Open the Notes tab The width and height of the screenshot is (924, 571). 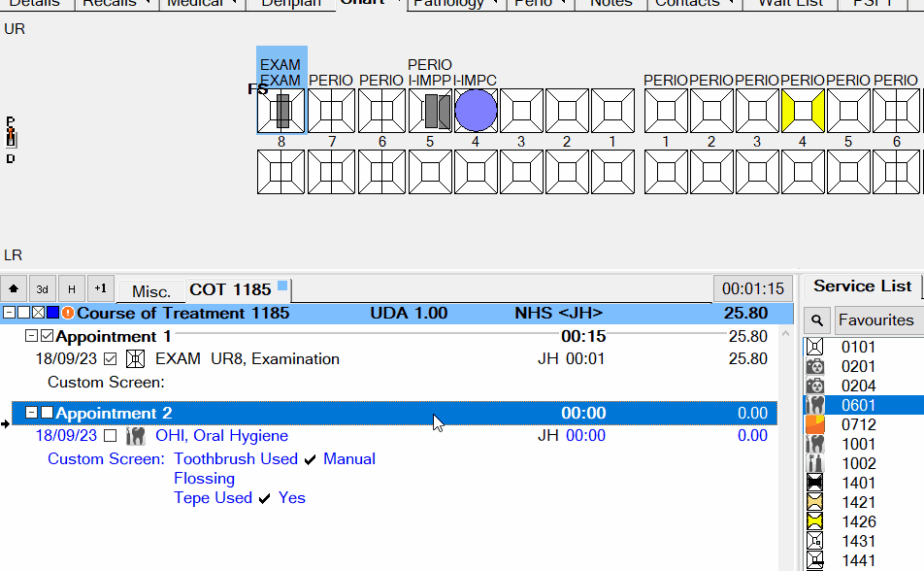(610, 3)
